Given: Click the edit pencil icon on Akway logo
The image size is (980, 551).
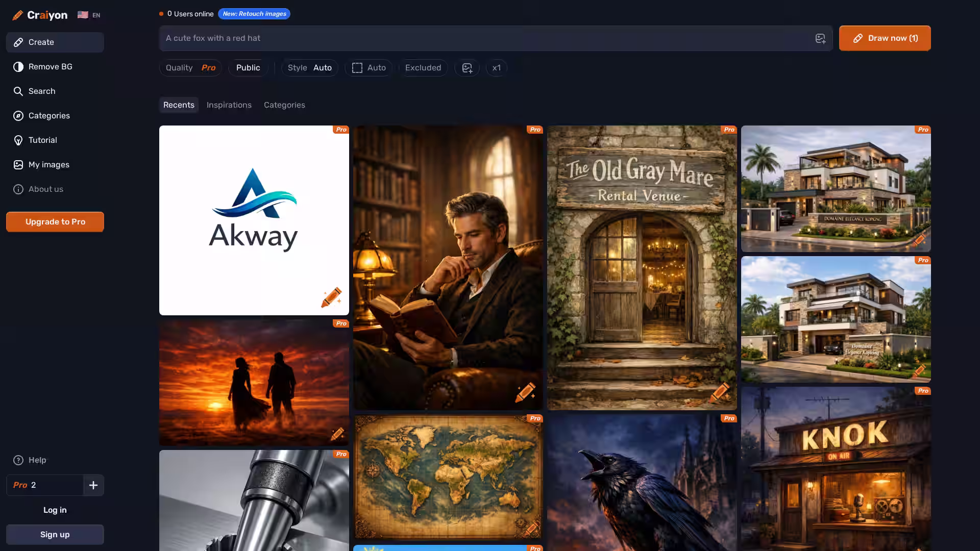Looking at the screenshot, I should (x=331, y=297).
